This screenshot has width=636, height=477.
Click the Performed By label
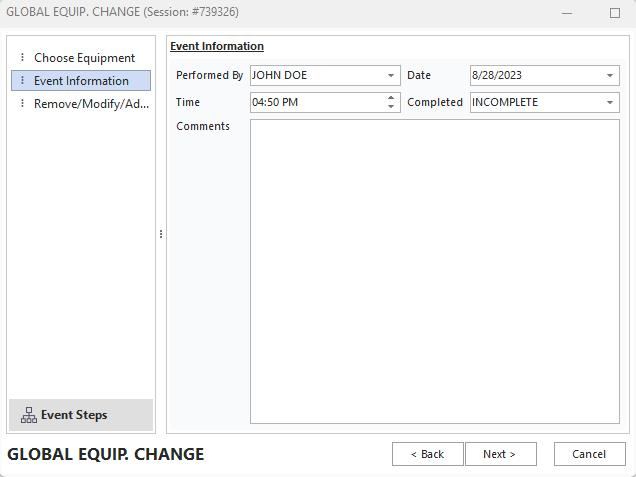click(x=209, y=75)
